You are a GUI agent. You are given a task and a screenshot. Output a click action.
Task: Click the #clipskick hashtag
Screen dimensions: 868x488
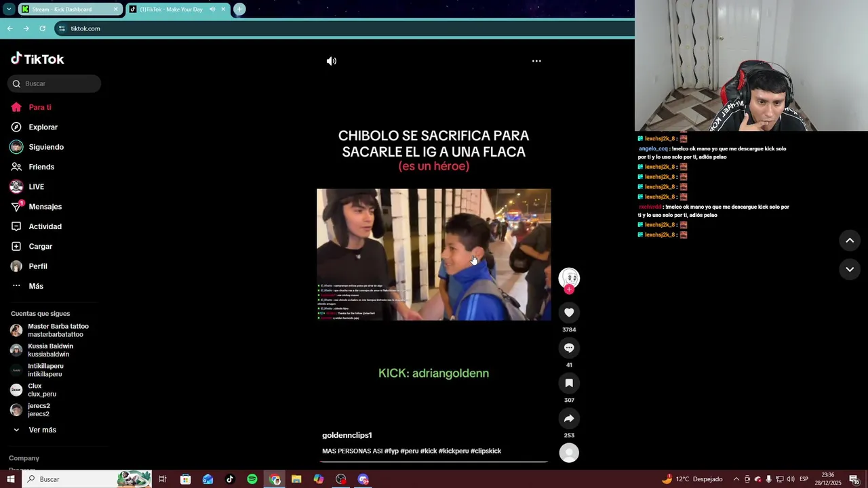tap(486, 451)
